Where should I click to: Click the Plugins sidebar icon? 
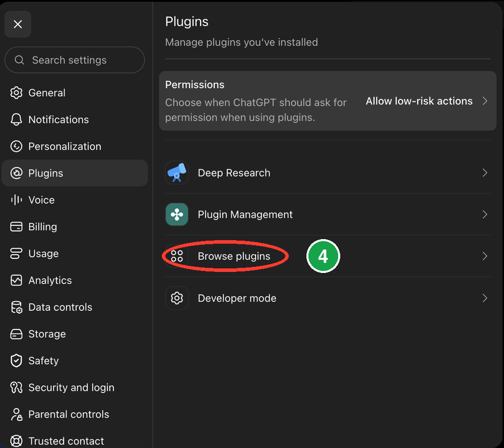click(x=17, y=173)
